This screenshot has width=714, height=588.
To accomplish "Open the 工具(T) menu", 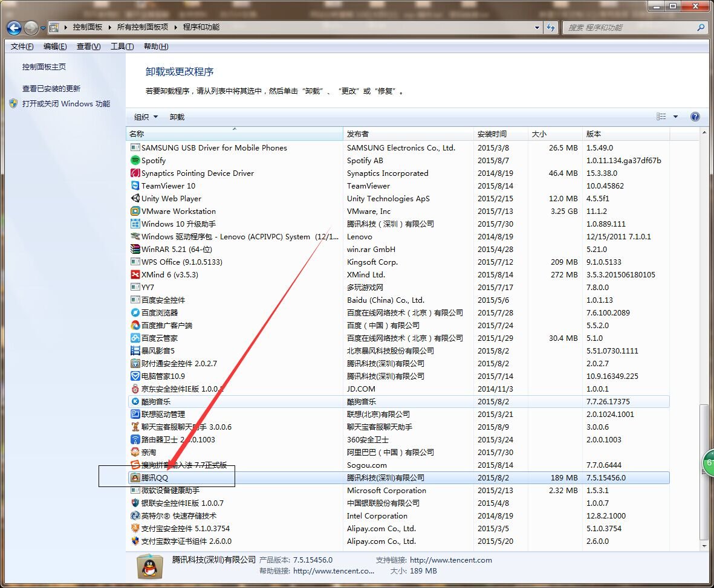I will click(x=122, y=47).
